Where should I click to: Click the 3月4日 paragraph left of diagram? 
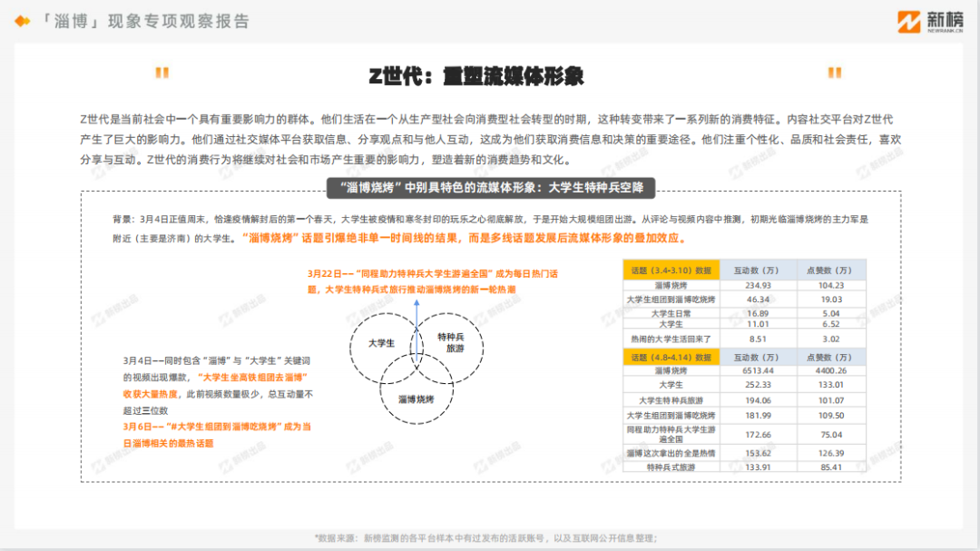coord(218,385)
